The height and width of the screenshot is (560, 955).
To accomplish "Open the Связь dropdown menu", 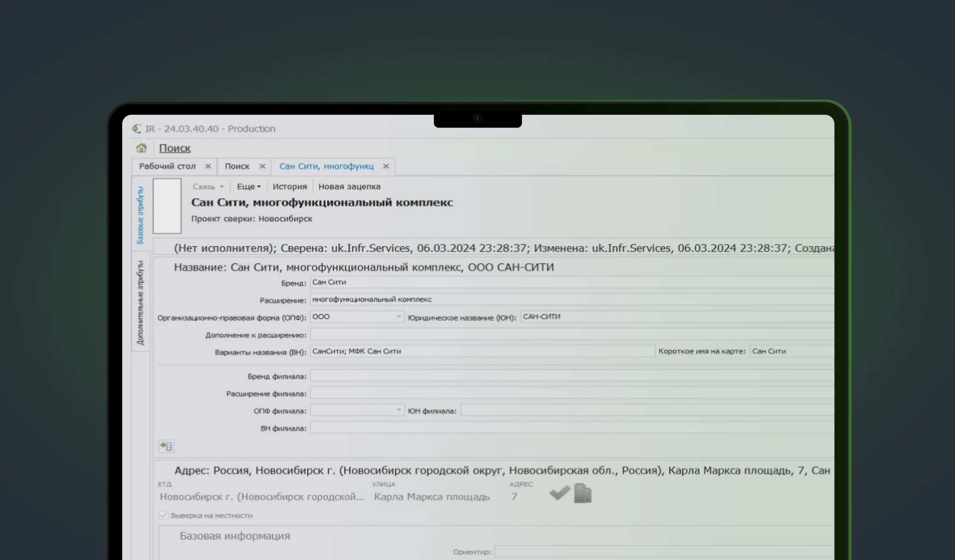I will (208, 187).
